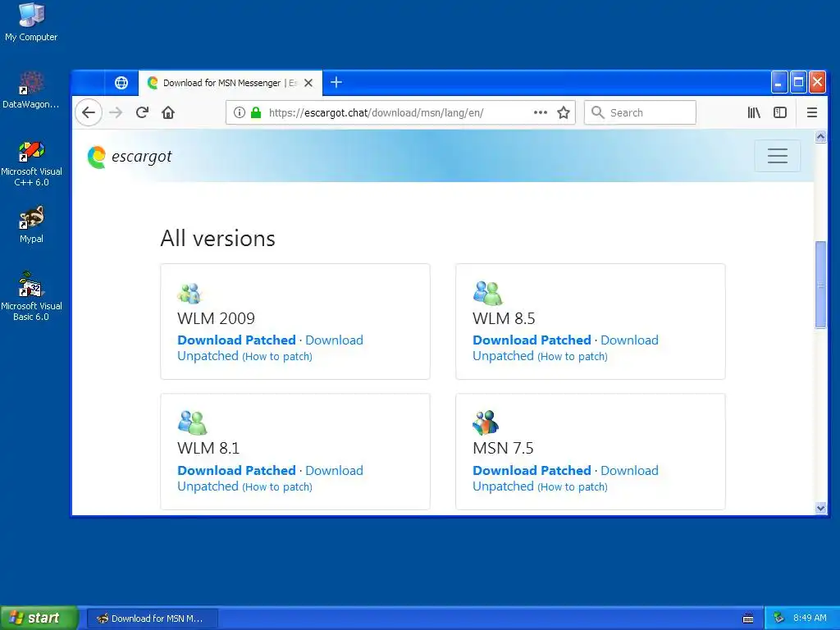This screenshot has width=840, height=630.
Task: Open How to patch for WLM 2009
Action: point(277,357)
